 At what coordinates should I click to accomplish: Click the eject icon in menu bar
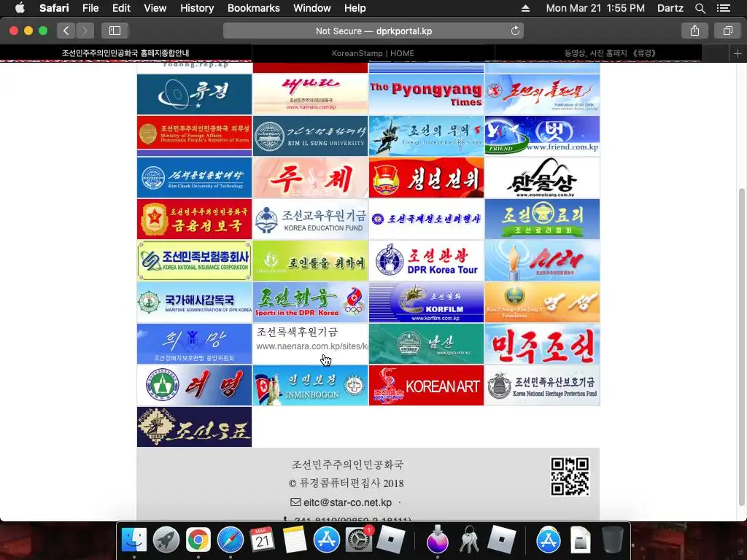tap(525, 8)
